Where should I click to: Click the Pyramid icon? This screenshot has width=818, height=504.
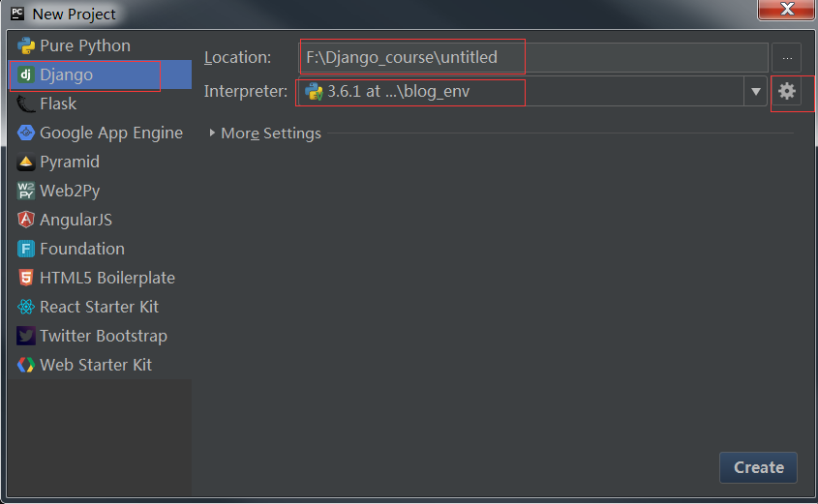click(x=25, y=163)
